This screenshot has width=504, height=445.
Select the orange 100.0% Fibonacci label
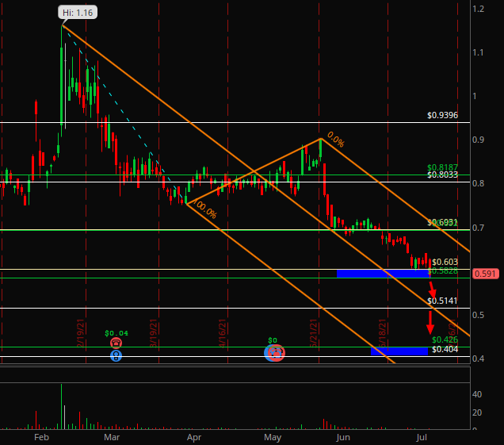(205, 209)
